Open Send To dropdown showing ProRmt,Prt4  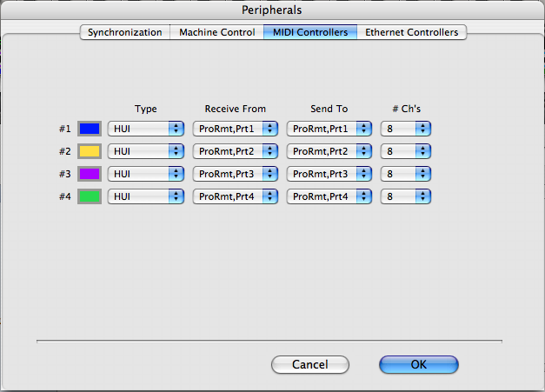click(x=329, y=196)
